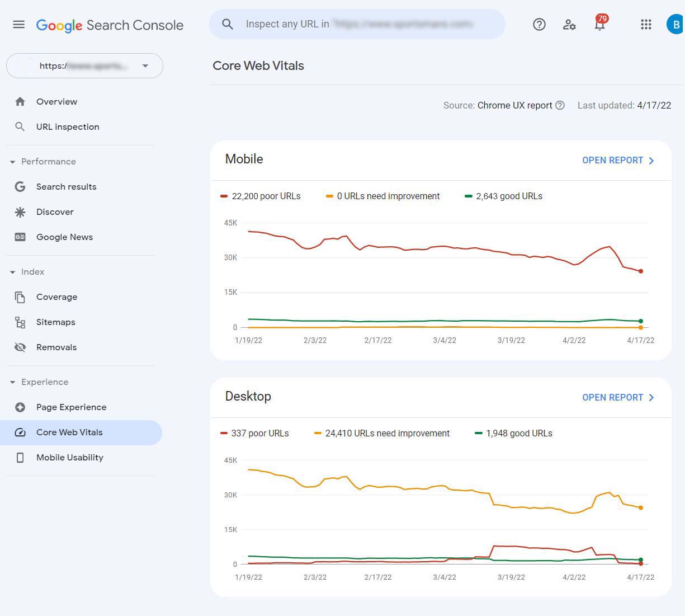Click the Google News icon
Image resolution: width=685 pixels, height=616 pixels.
[x=20, y=237]
